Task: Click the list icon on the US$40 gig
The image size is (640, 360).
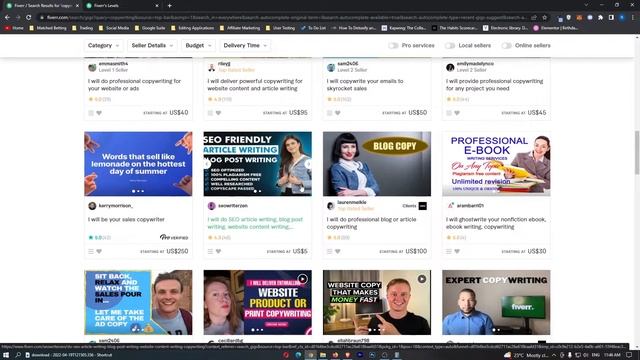Action: pyautogui.click(x=91, y=113)
